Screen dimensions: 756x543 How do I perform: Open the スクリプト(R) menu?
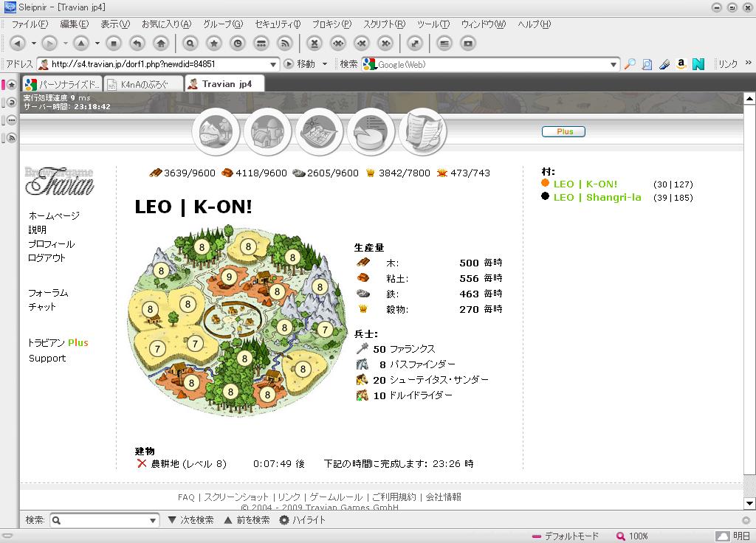click(384, 24)
